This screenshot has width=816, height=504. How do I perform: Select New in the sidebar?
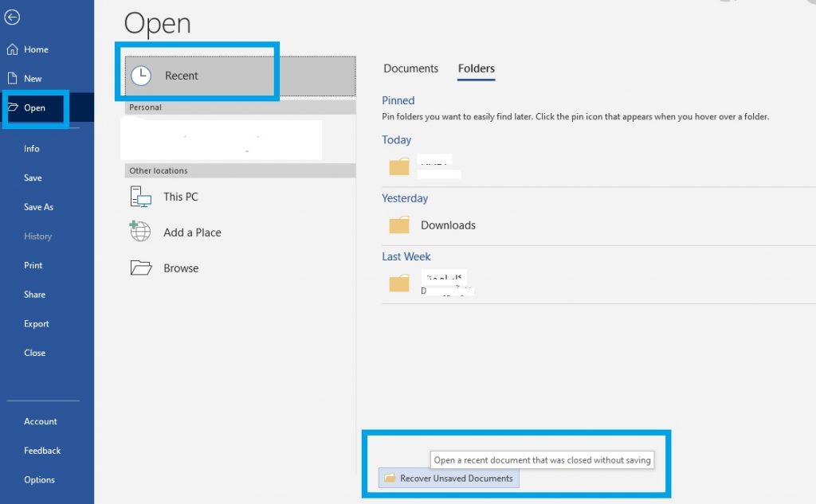point(32,79)
